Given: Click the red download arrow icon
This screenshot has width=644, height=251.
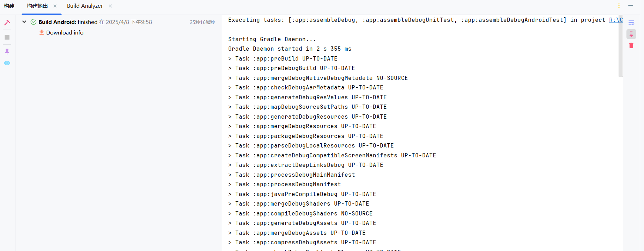Looking at the screenshot, I should [42, 32].
